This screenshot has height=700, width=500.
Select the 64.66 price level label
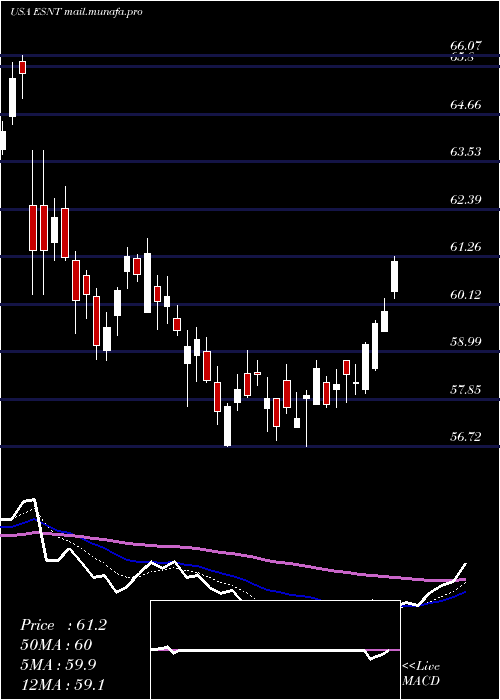pyautogui.click(x=466, y=105)
